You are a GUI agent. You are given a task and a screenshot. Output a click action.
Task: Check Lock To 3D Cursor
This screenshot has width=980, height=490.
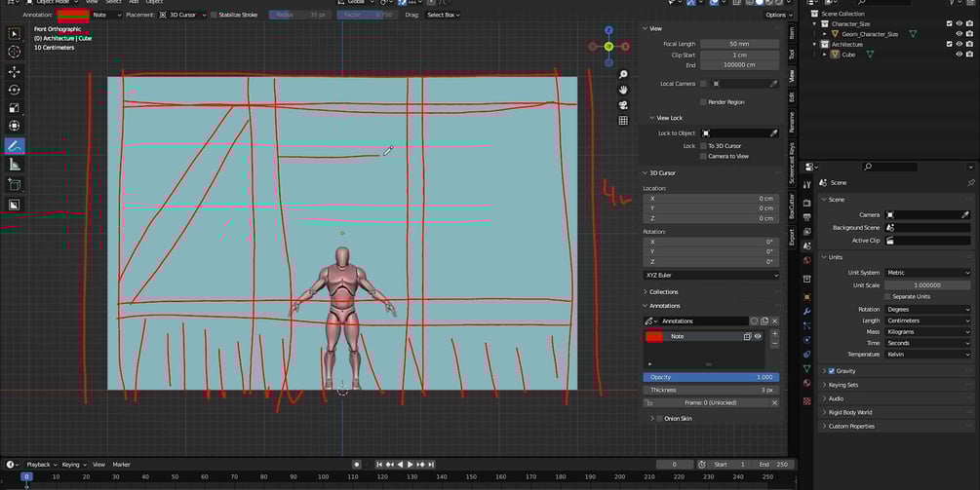click(704, 145)
